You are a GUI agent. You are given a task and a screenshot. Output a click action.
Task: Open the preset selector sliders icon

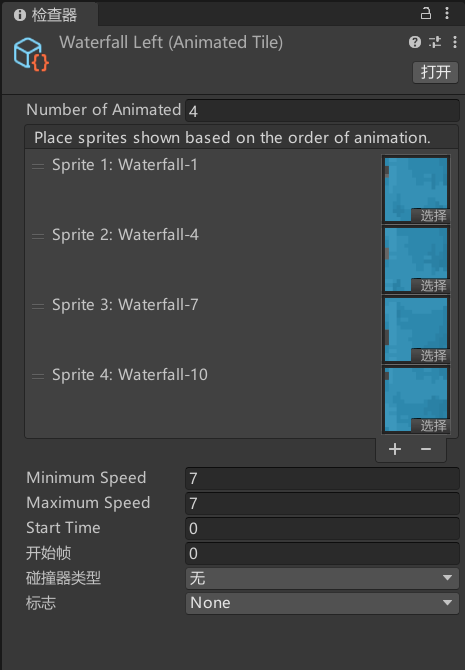pyautogui.click(x=435, y=42)
